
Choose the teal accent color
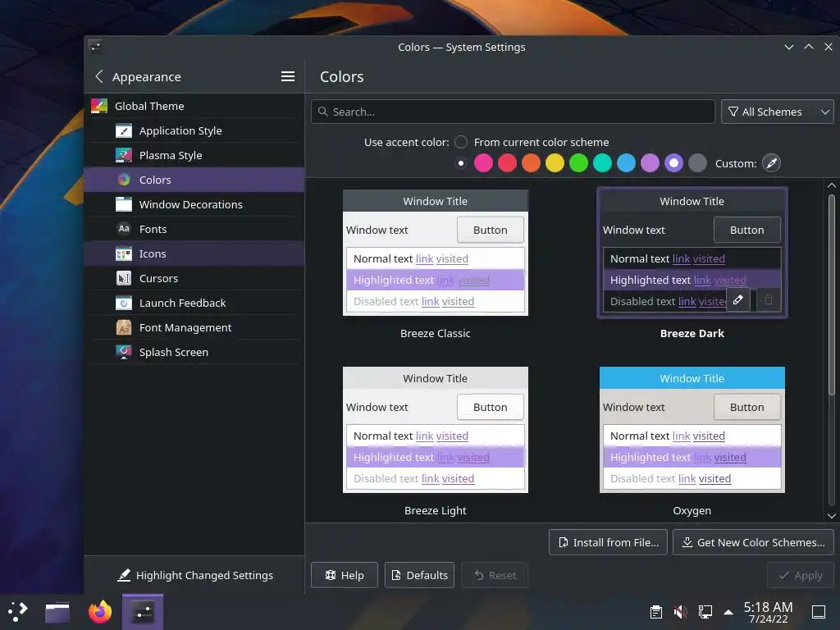603,163
